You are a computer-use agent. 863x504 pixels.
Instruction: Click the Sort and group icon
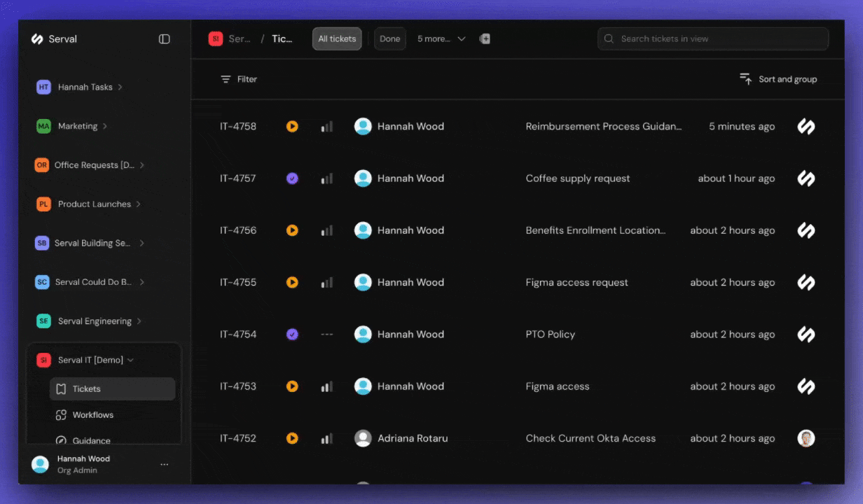[x=745, y=79]
